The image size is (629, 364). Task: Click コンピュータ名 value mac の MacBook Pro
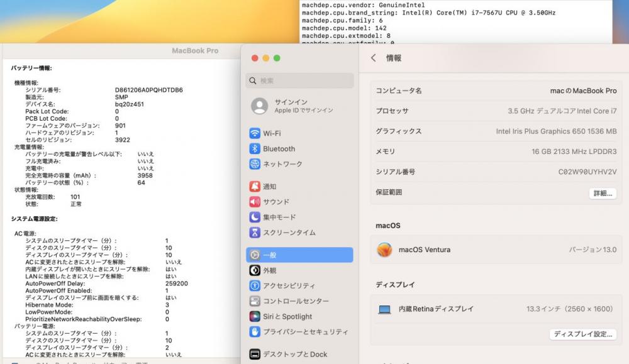coord(583,91)
